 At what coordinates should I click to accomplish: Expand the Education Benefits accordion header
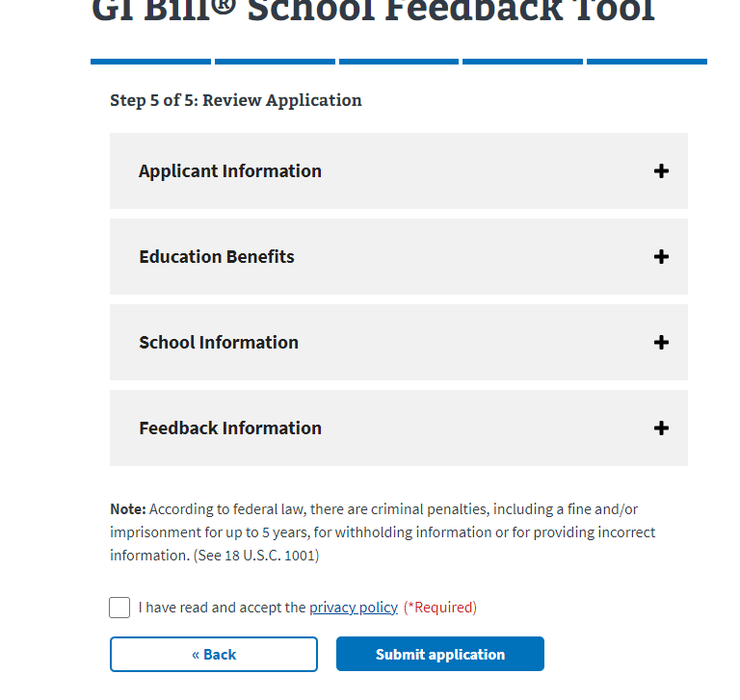217,257
